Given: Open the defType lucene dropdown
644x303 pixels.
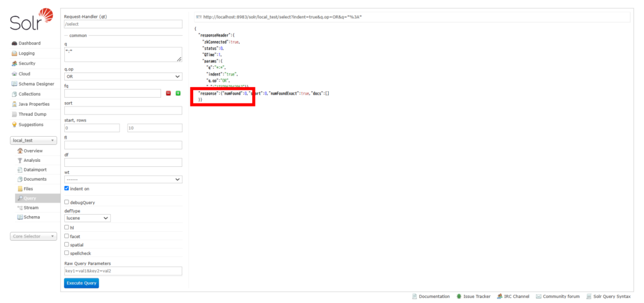Looking at the screenshot, I should click(87, 218).
